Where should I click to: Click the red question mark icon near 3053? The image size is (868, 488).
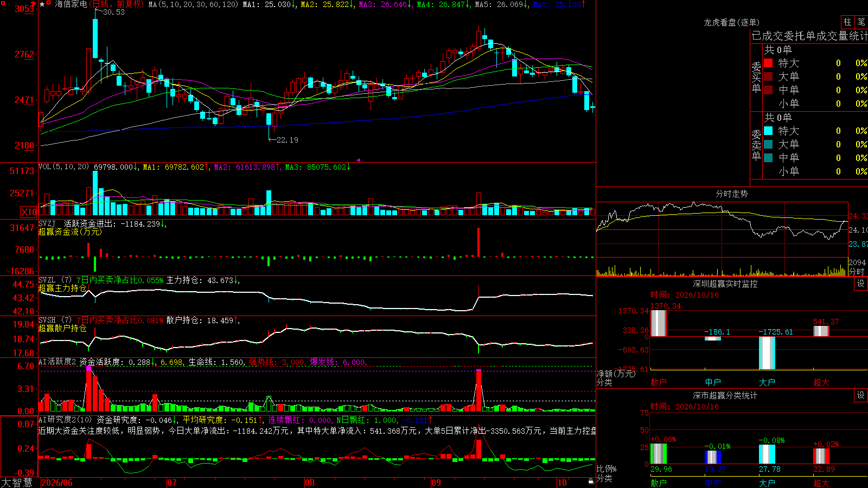point(33,4)
